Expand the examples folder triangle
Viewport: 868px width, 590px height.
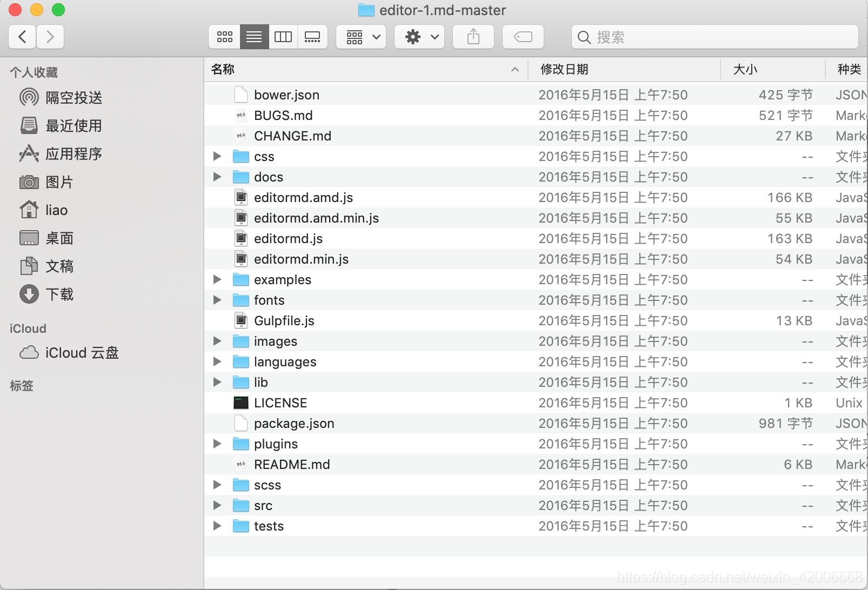coord(217,279)
